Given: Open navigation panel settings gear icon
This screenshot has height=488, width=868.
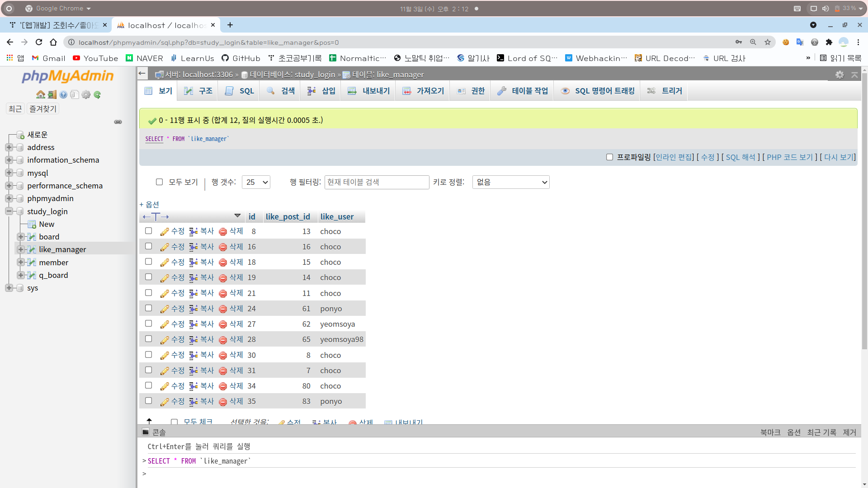Looking at the screenshot, I should (x=86, y=94).
